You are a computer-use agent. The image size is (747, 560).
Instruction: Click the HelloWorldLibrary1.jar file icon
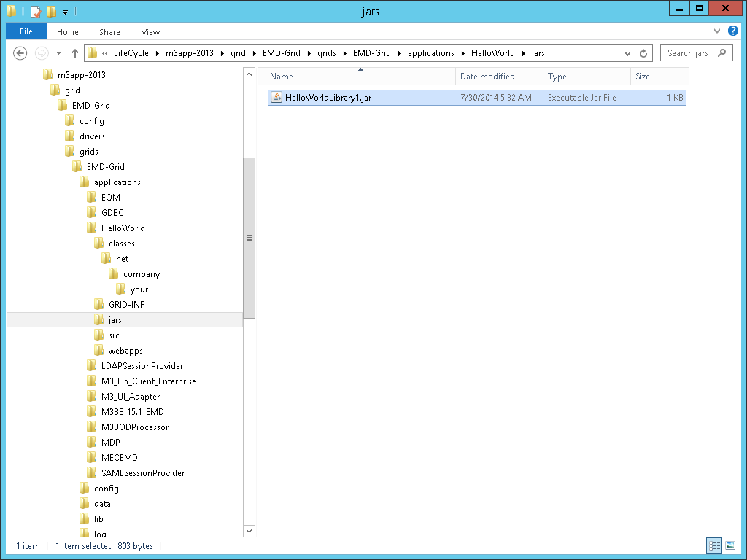276,98
